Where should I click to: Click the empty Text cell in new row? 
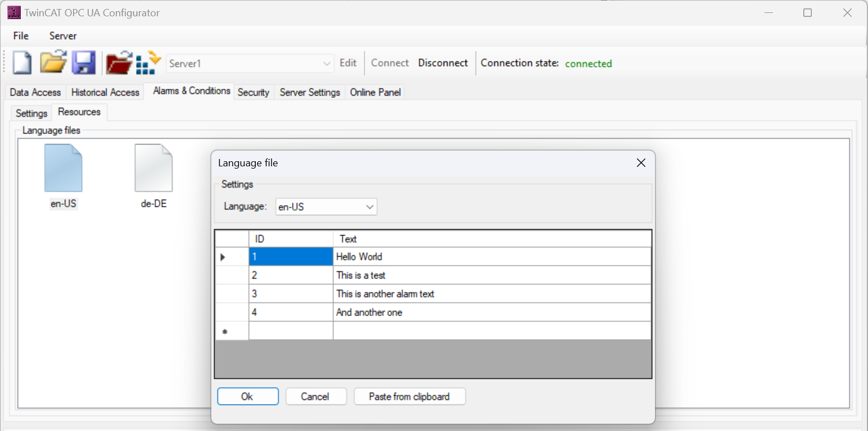[x=492, y=331]
